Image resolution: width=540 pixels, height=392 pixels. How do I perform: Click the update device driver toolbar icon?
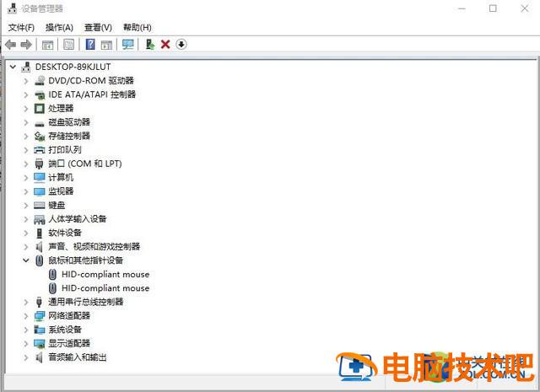[x=149, y=45]
